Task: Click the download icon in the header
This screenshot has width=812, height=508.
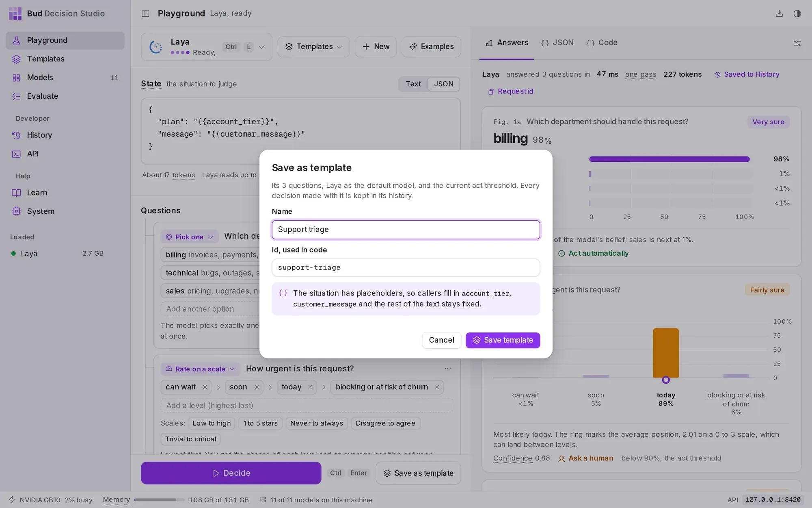Action: pyautogui.click(x=779, y=13)
